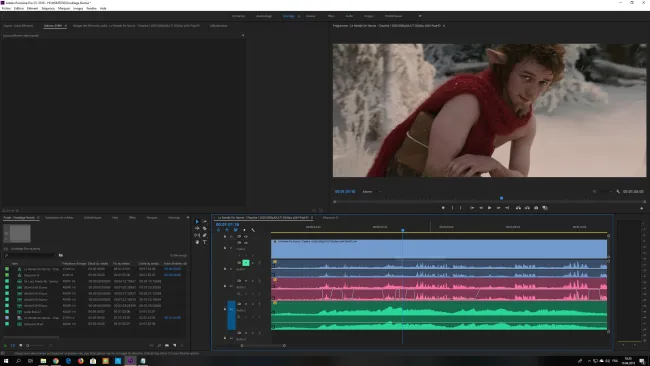Open timeline sequence tab panel menu

pyautogui.click(x=312, y=218)
